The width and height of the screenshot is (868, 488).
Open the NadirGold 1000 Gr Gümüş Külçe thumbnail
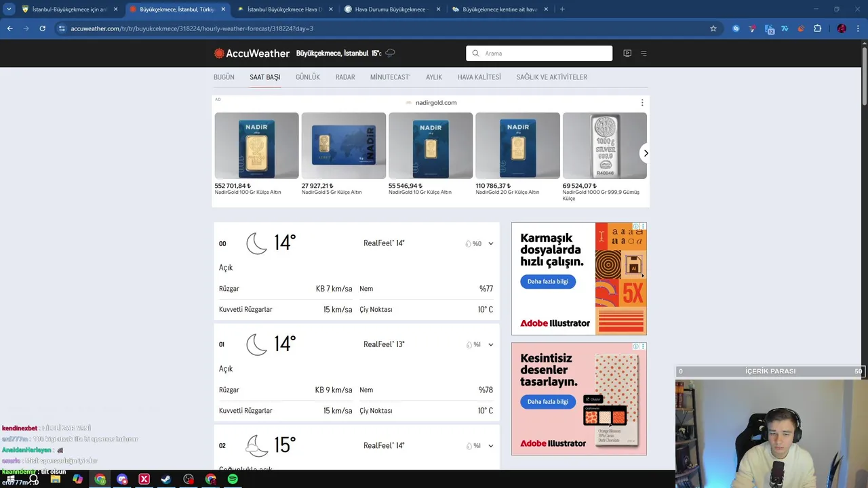[605, 146]
